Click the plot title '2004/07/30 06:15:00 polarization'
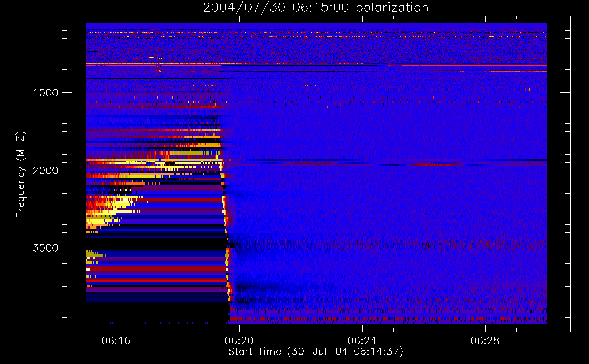This screenshot has width=589, height=364. (x=316, y=8)
